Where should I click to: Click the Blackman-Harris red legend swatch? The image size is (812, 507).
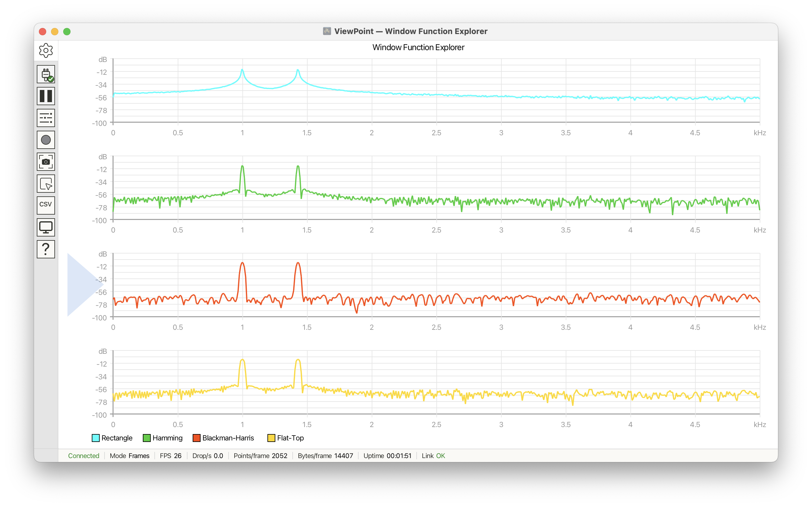pyautogui.click(x=196, y=438)
